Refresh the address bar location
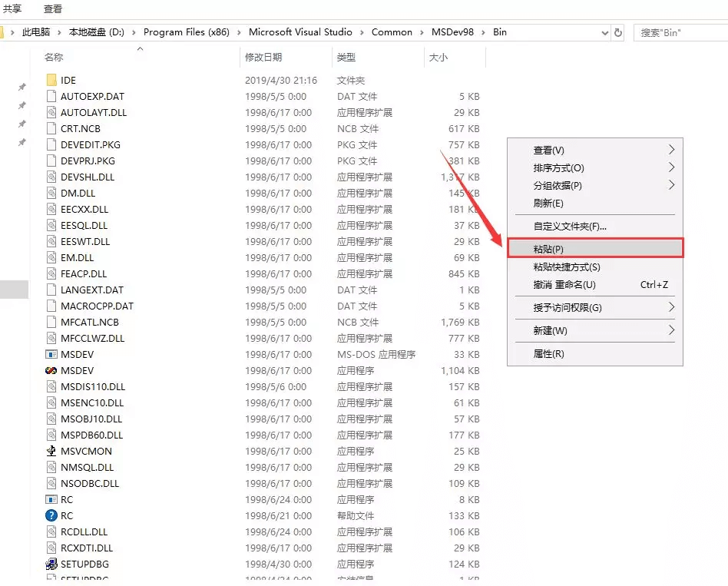Screen dimensions: 728x586 click(x=618, y=32)
